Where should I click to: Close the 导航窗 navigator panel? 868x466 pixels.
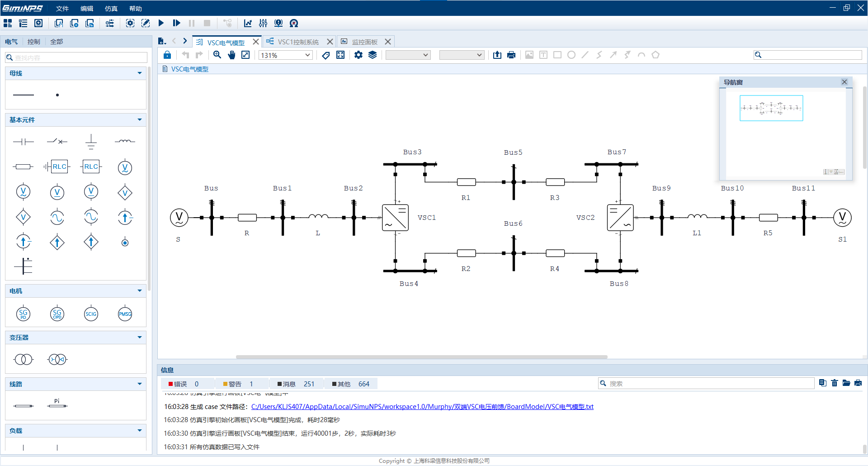pyautogui.click(x=844, y=82)
